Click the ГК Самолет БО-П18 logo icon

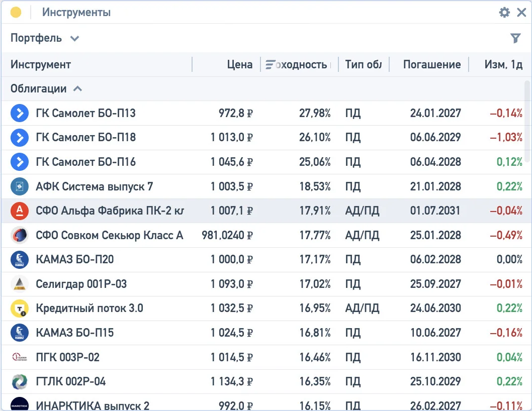(19, 137)
